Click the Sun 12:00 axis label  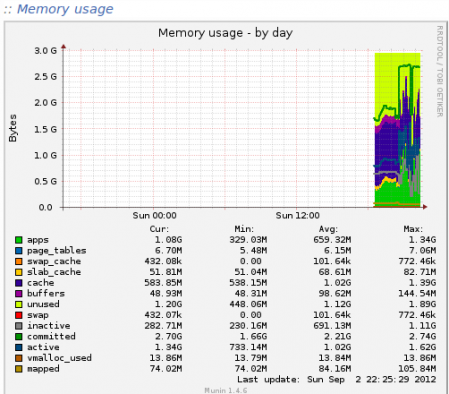(297, 216)
